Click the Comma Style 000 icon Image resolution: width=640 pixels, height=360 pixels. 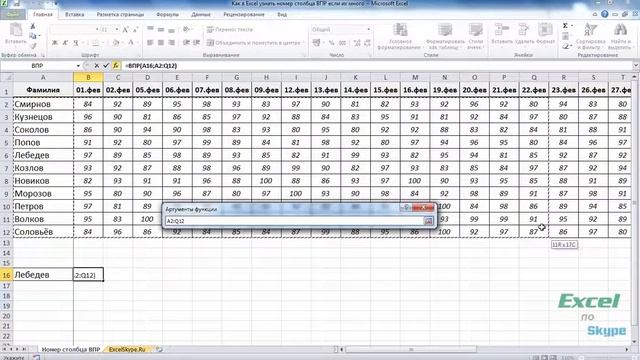(x=342, y=42)
